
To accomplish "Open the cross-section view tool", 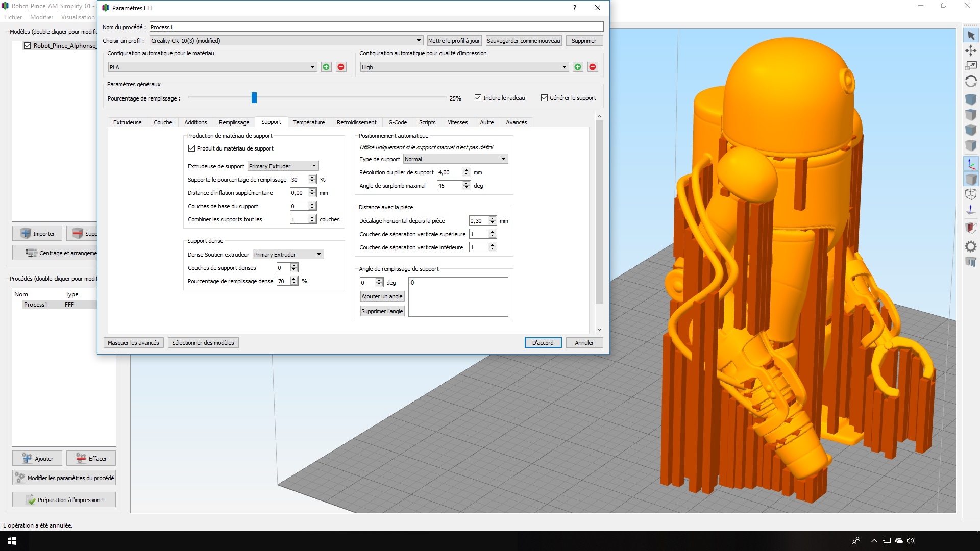I will click(x=971, y=228).
